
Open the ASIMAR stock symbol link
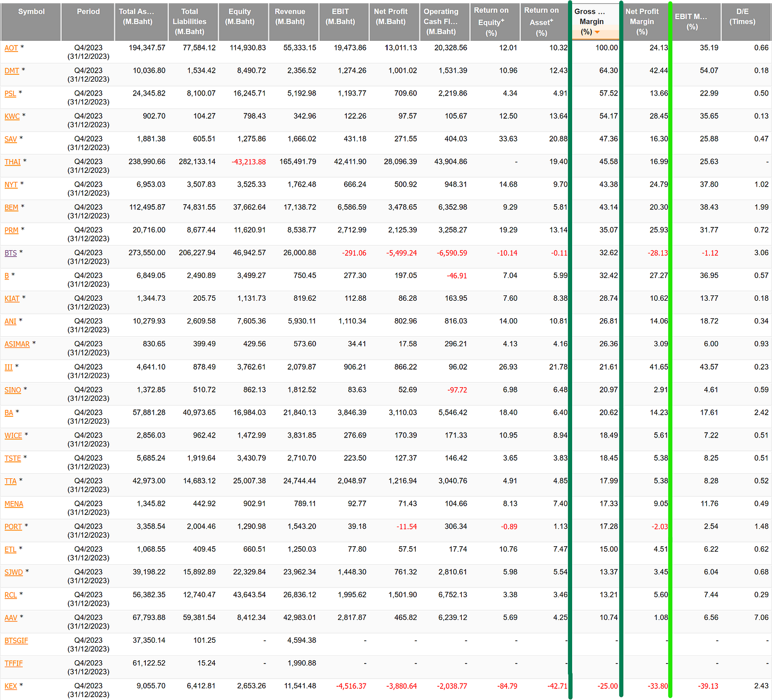coord(17,345)
